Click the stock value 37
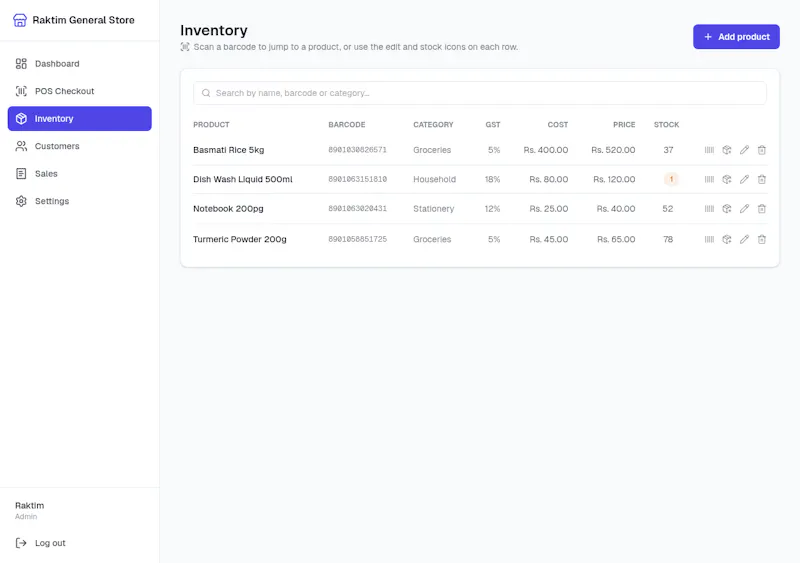800x563 pixels. point(668,150)
